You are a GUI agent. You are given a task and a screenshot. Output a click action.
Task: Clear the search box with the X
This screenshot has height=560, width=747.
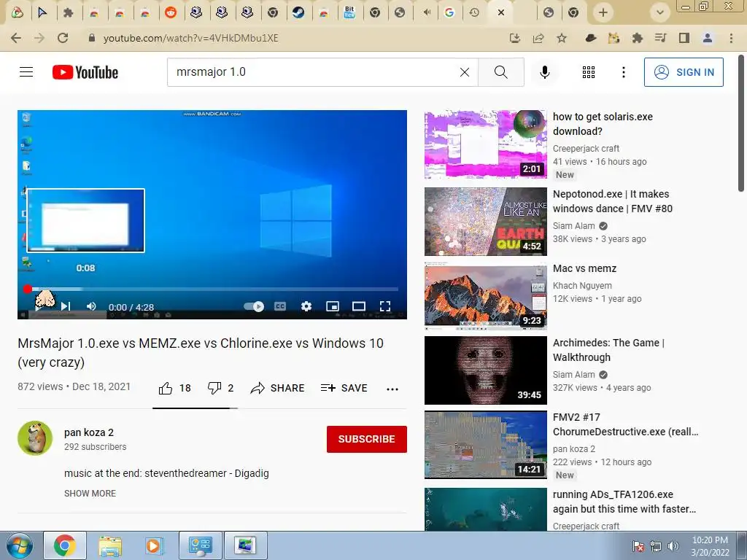click(465, 72)
